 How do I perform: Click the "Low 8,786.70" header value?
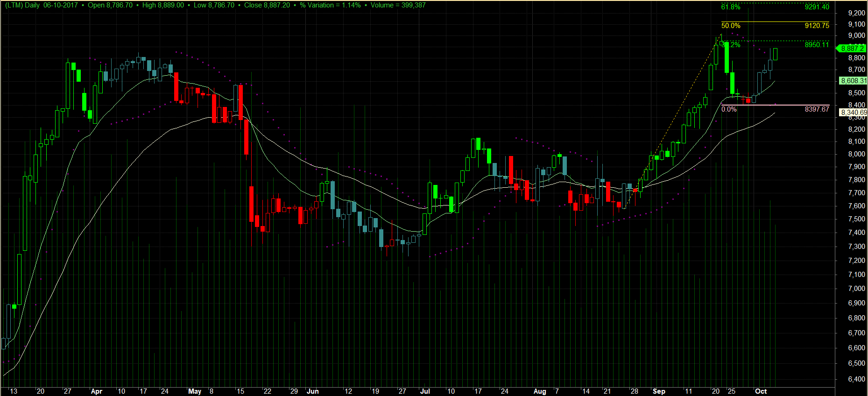[214, 5]
